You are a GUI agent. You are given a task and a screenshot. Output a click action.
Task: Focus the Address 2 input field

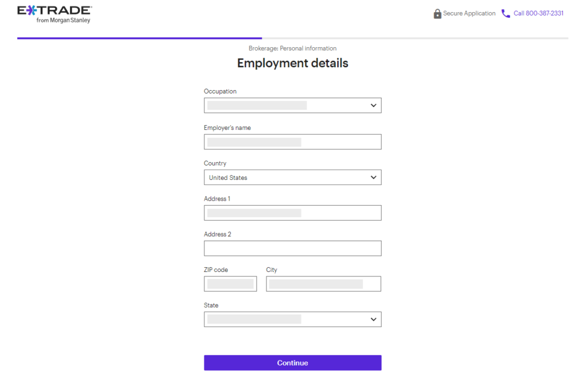[x=292, y=248]
